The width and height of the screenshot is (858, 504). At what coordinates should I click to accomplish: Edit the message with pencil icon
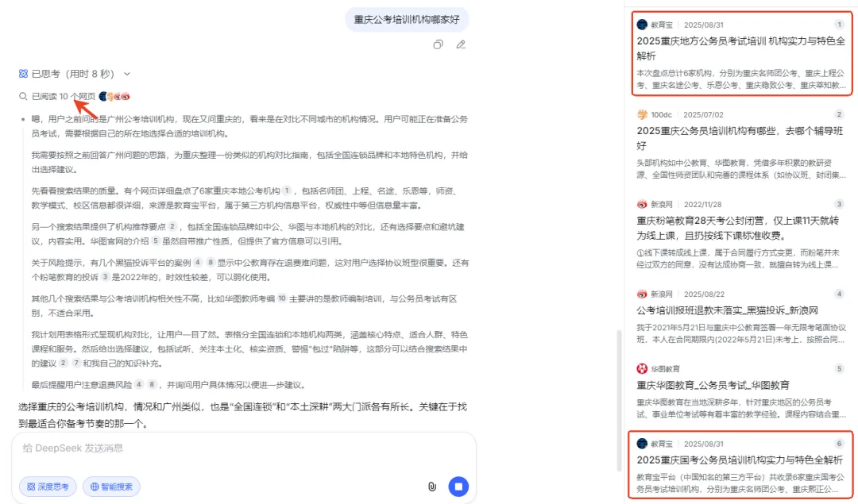[x=461, y=44]
